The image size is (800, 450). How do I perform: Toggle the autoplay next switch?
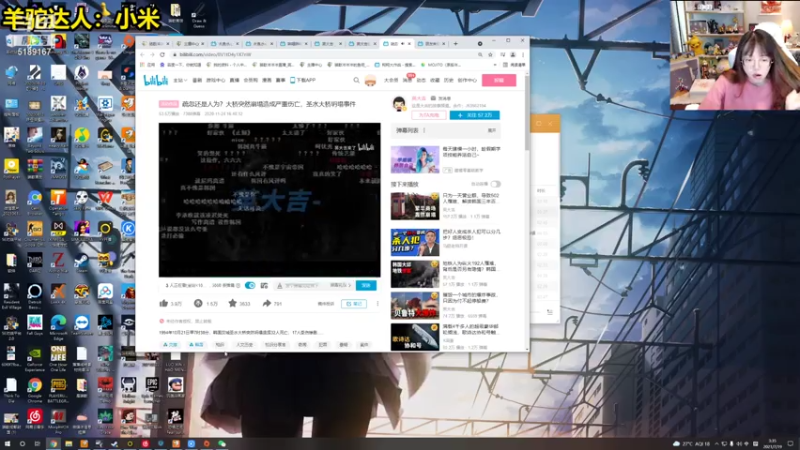tap(495, 184)
